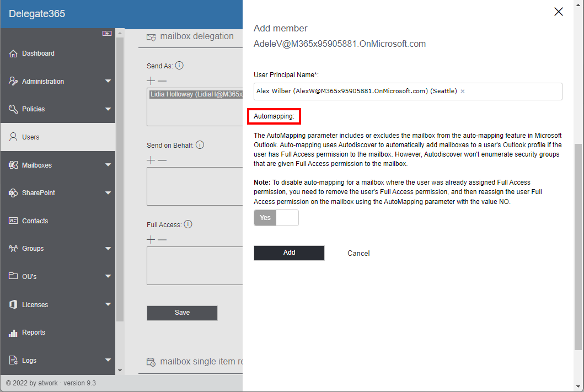Click the Cancel link
The height and width of the screenshot is (392, 584).
(358, 254)
